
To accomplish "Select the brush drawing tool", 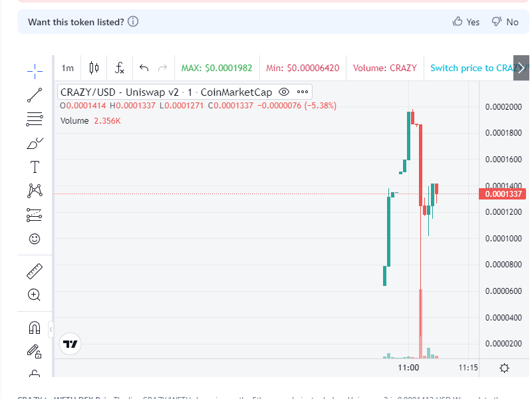I will click(35, 143).
